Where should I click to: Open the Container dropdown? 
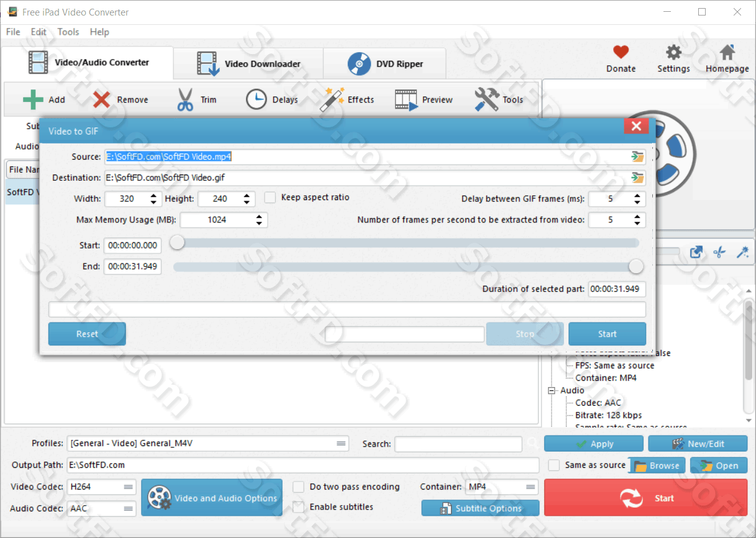tap(501, 487)
